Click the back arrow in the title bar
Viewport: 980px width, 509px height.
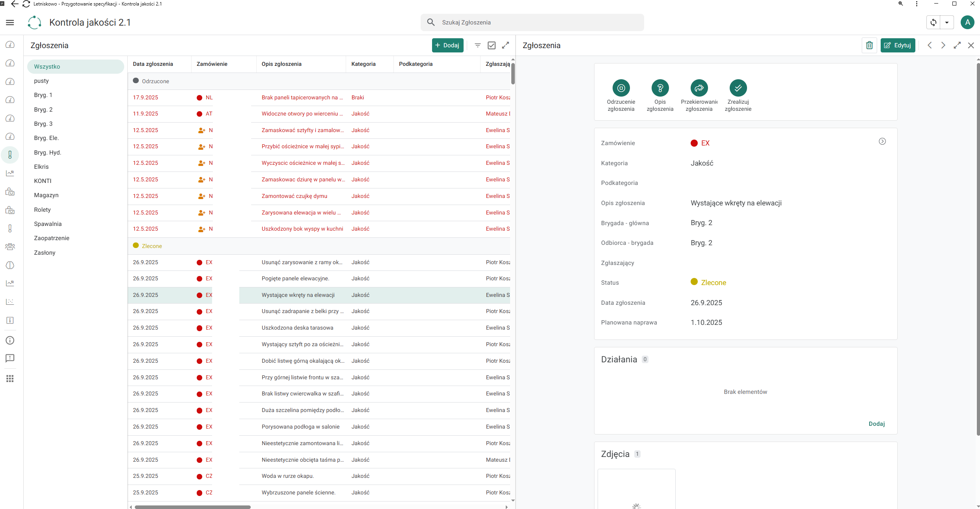(x=15, y=4)
